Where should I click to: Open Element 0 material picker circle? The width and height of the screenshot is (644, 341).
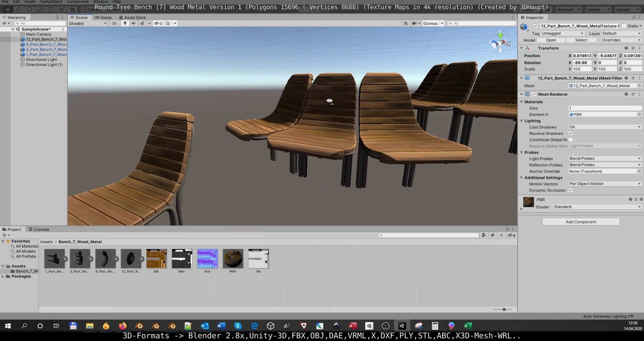[x=639, y=114]
